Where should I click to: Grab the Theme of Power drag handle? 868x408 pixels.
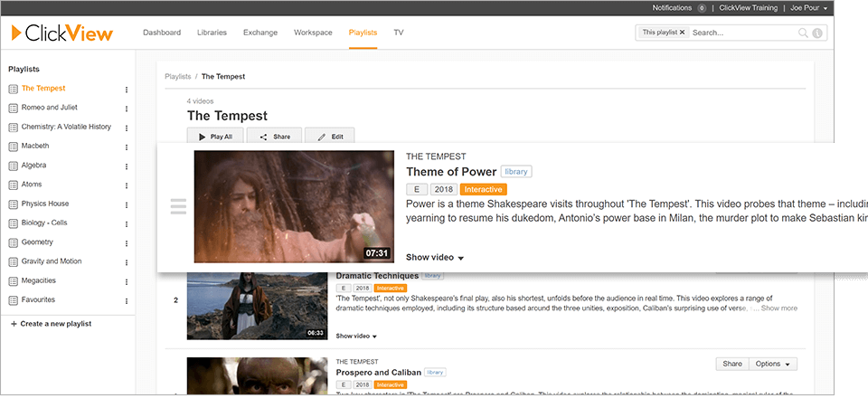click(178, 206)
